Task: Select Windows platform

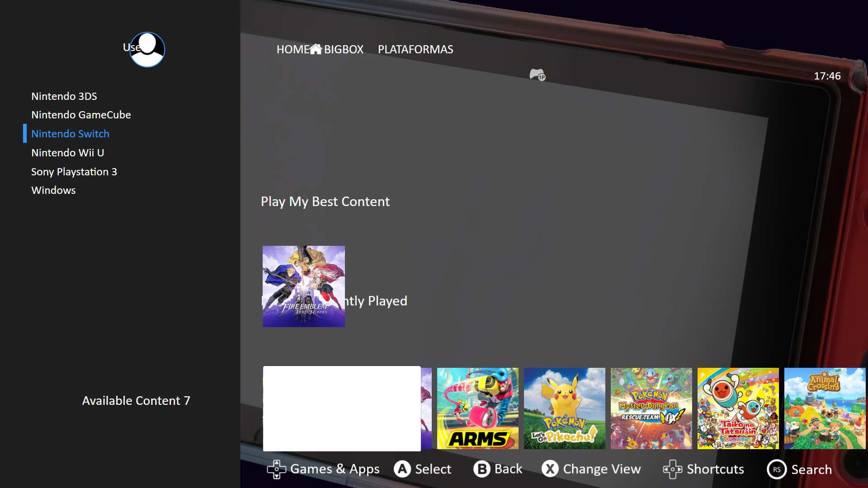Action: (x=53, y=190)
